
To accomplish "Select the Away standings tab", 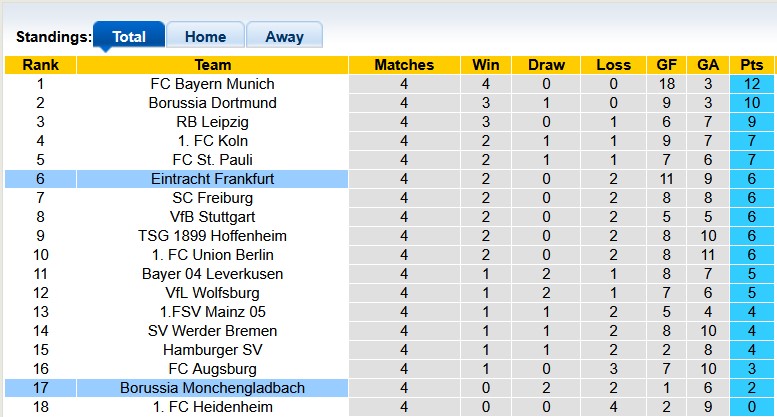I will (284, 36).
